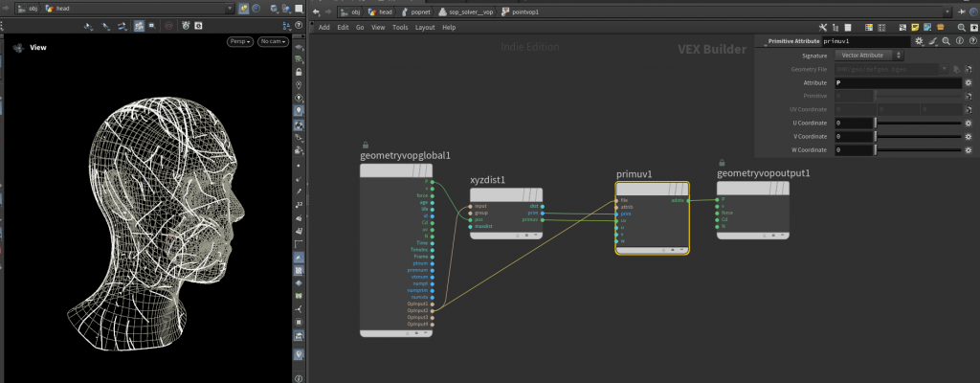Image resolution: width=980 pixels, height=383 pixels.
Task: Toggle the headlight bulb display option
Action: point(300,111)
